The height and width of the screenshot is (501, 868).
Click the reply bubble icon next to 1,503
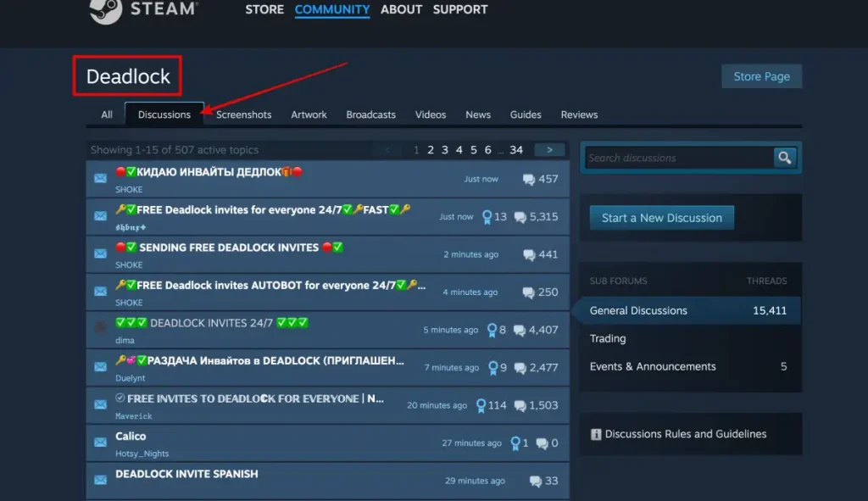[520, 406]
